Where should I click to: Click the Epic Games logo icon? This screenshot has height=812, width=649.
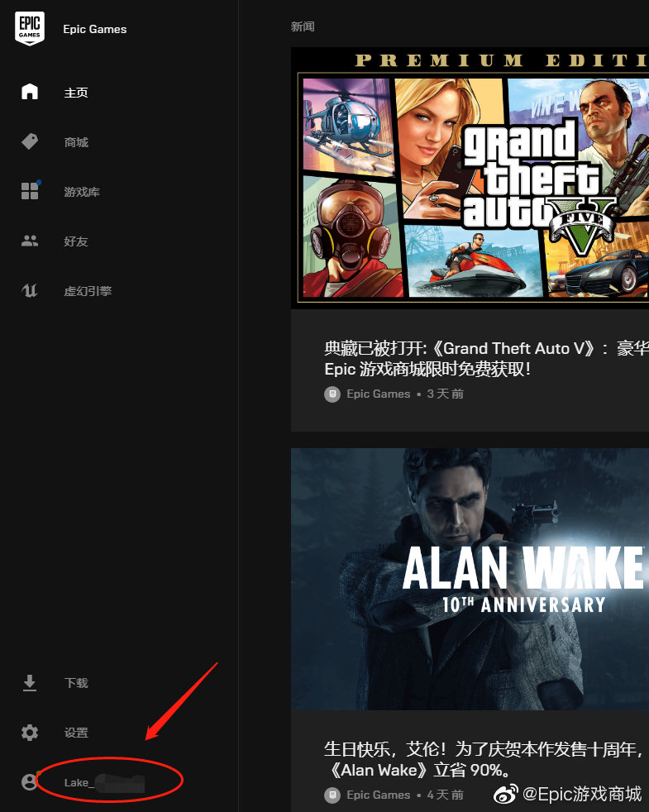pos(30,29)
